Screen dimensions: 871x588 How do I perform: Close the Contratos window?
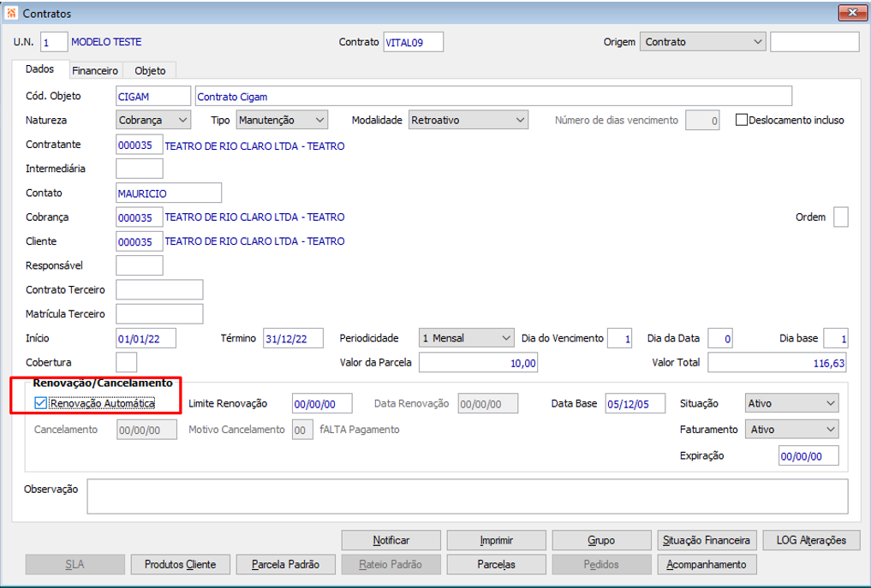click(x=852, y=13)
